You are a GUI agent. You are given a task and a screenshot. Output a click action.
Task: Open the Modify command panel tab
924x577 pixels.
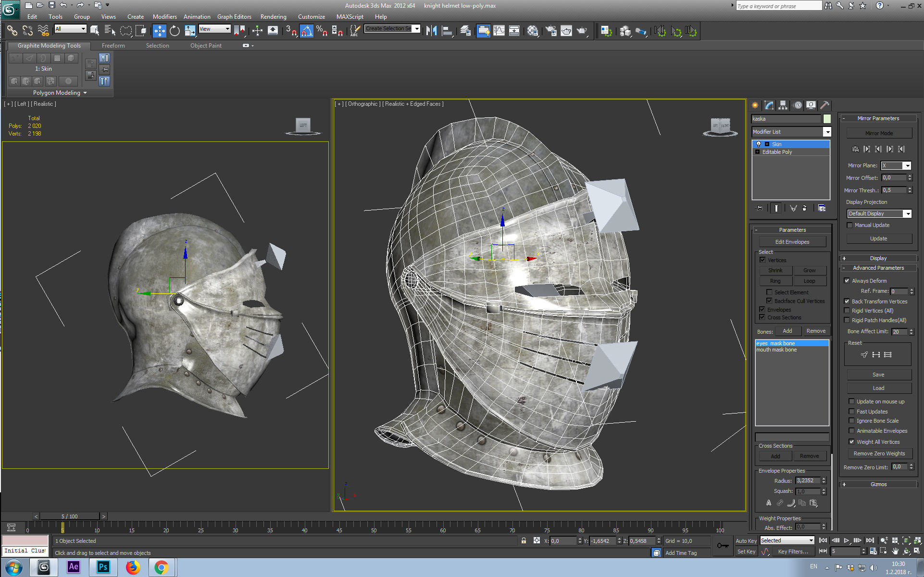coord(769,105)
